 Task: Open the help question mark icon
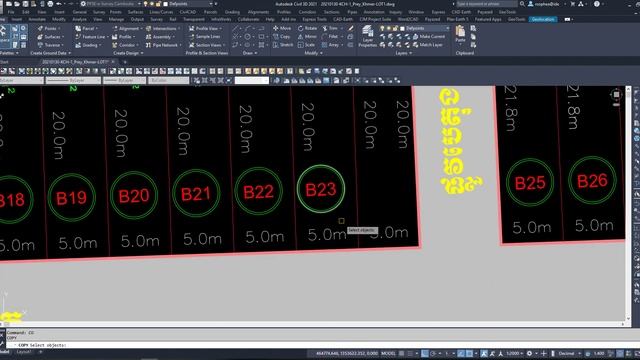pyautogui.click(x=597, y=4)
